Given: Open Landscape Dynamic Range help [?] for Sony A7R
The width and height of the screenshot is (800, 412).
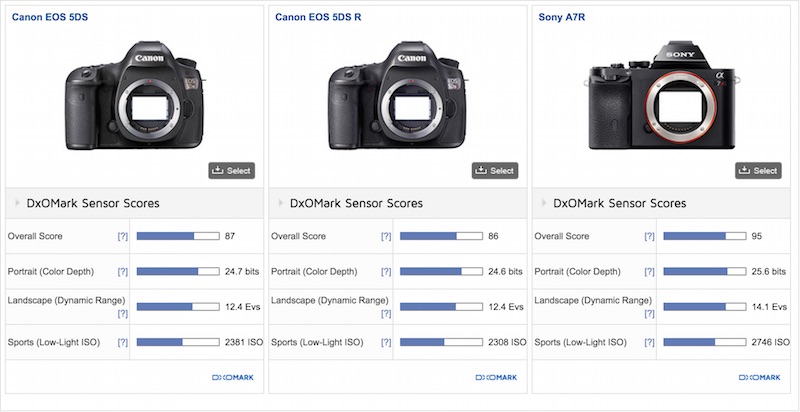Looking at the screenshot, I should pos(649,314).
